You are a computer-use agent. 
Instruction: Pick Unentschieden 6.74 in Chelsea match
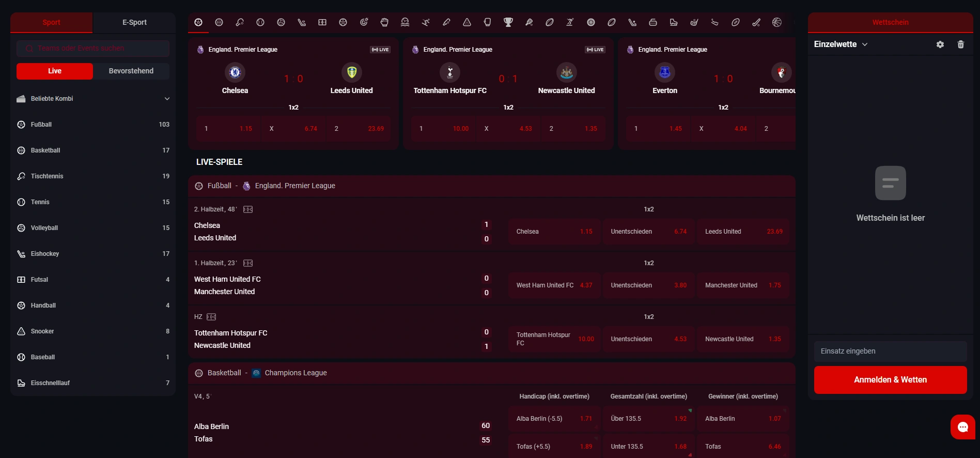649,232
